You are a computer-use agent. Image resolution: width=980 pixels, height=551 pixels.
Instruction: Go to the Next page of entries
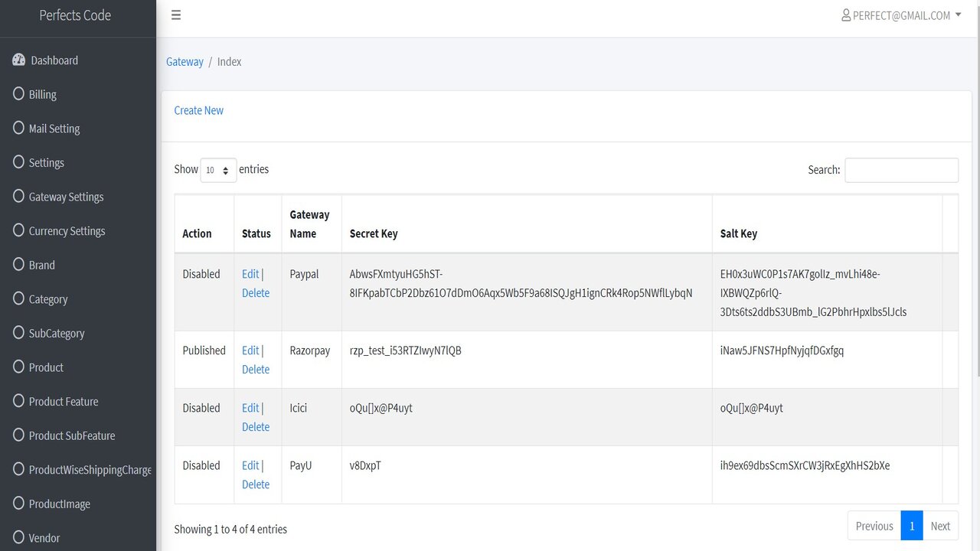940,526
